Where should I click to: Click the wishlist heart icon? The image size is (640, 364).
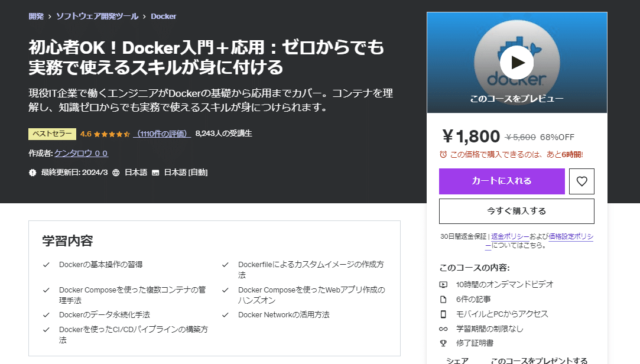[581, 181]
